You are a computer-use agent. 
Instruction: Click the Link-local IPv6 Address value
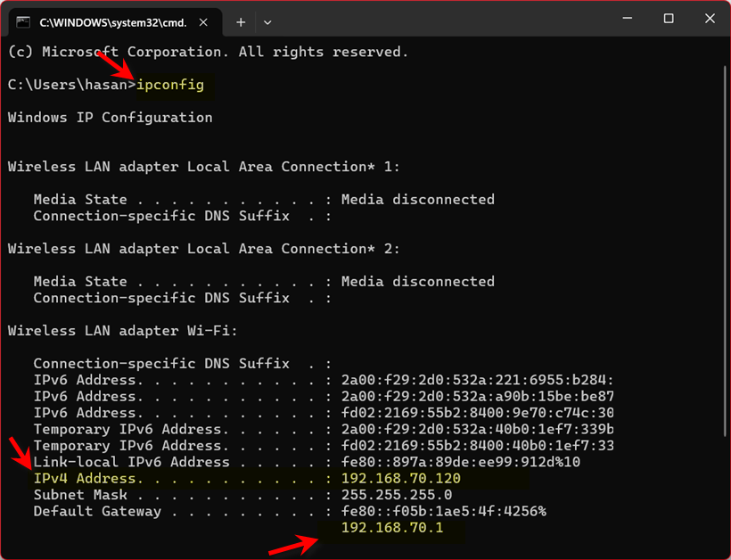click(x=460, y=462)
